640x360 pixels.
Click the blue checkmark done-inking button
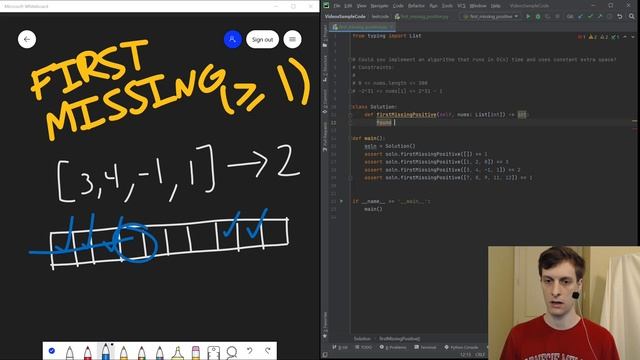52,351
